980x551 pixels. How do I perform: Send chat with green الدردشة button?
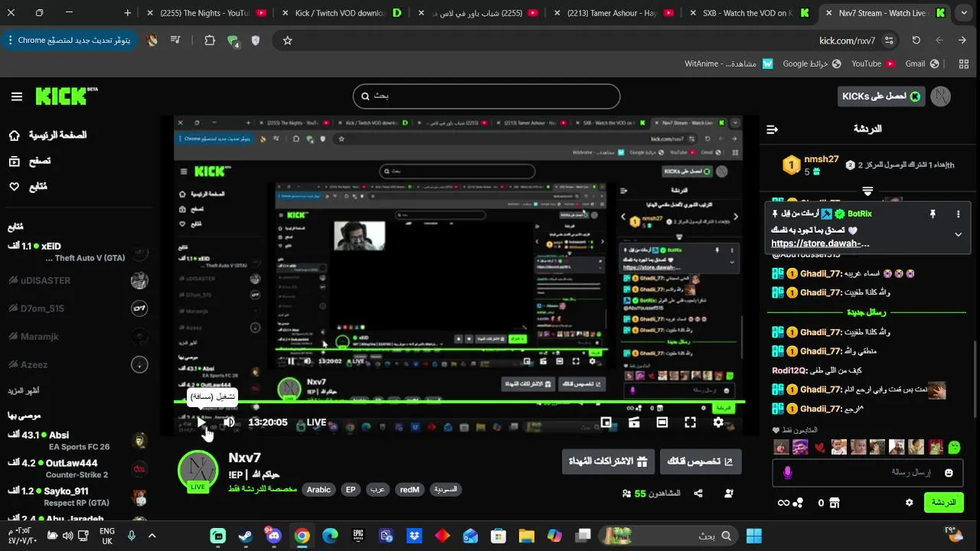(x=944, y=503)
